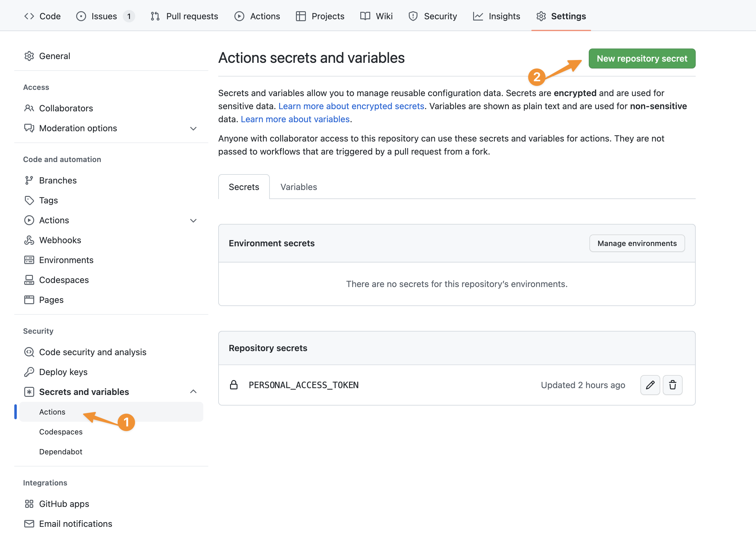
Task: Click the lock icon next to PERSONAL_ACCESS_TOKEN
Action: (x=234, y=385)
